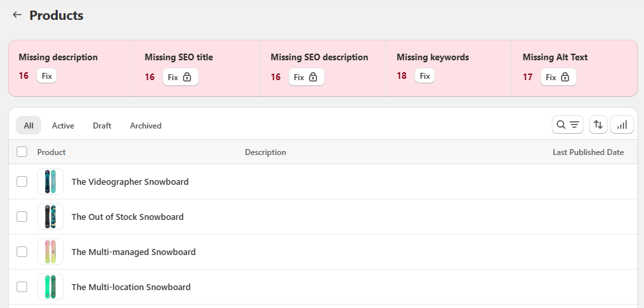
Task: Click the Multi-location Snowboard image
Action: coord(50,287)
